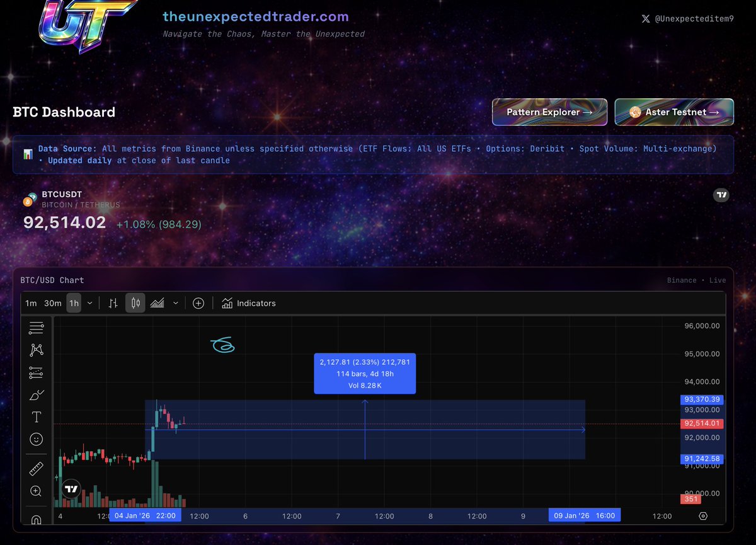The width and height of the screenshot is (756, 545).
Task: Click TradingView badge beside BTCUSDT ticker
Action: coord(722,195)
